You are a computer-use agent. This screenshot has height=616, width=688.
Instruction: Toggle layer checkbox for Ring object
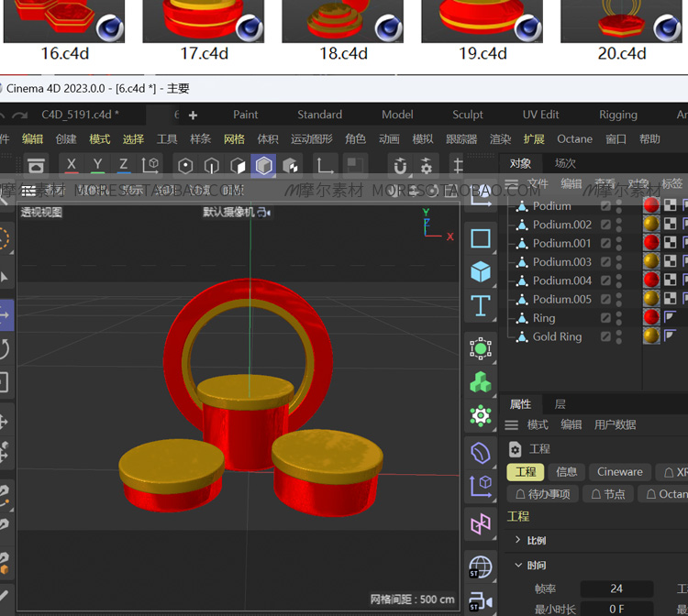click(605, 318)
